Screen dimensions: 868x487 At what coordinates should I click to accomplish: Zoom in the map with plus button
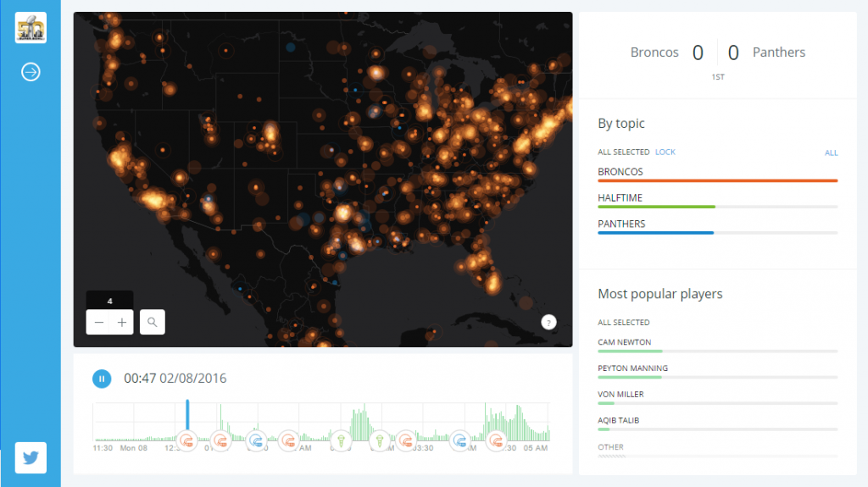point(122,322)
